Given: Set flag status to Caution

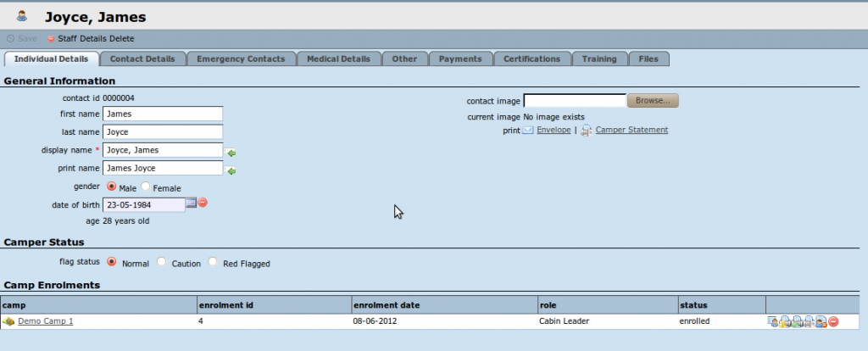Looking at the screenshot, I should click(x=162, y=263).
